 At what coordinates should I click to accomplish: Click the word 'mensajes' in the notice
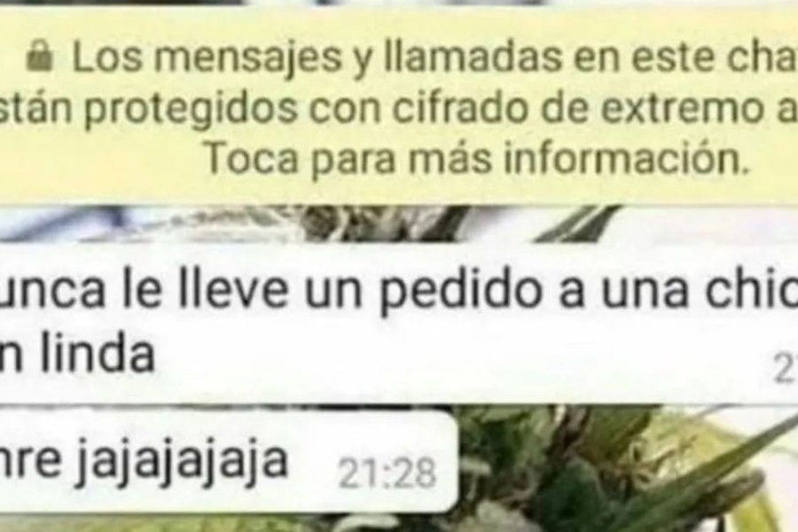coord(247,59)
